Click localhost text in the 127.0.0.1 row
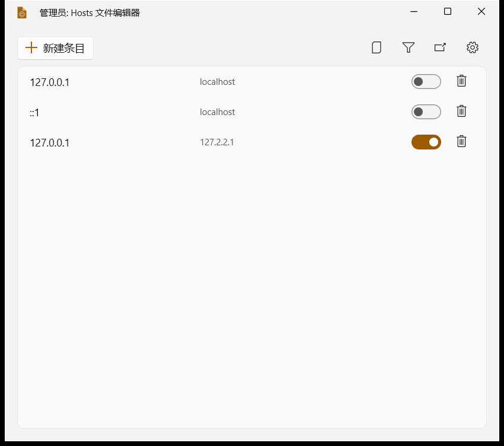Screen dimensions: 504x446 (217, 82)
